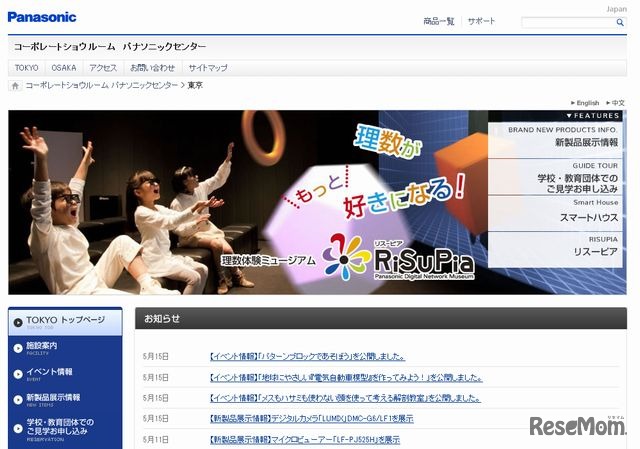Screen dimensions: 640x449
Task: Open the LUMIX DMC-G6/LF1 exhibit news link
Action: pyautogui.click(x=311, y=418)
